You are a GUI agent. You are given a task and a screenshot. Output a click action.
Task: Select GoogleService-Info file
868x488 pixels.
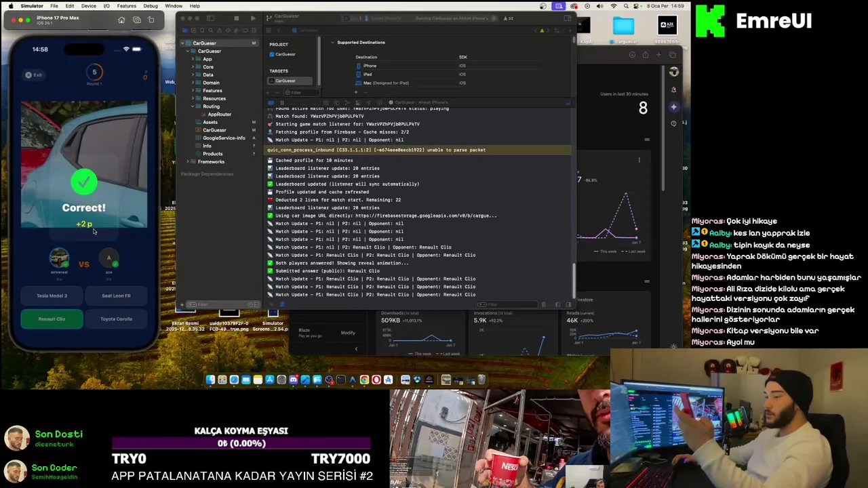click(224, 138)
